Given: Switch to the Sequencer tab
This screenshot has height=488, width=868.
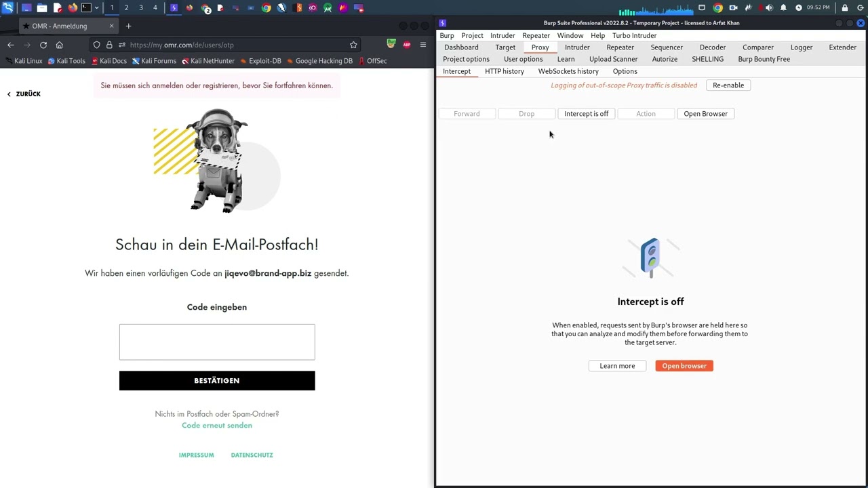Looking at the screenshot, I should click(x=667, y=47).
